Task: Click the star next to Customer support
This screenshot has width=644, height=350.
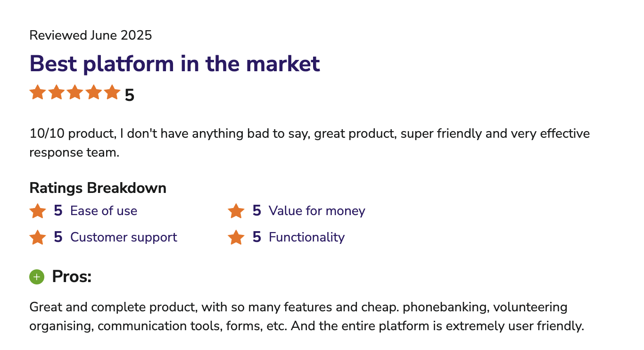Action: [38, 237]
